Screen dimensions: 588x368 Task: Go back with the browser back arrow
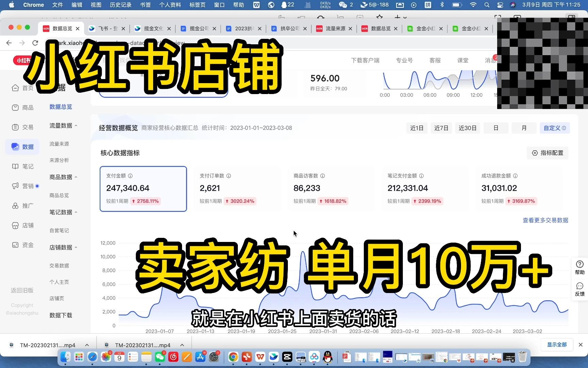(9, 43)
